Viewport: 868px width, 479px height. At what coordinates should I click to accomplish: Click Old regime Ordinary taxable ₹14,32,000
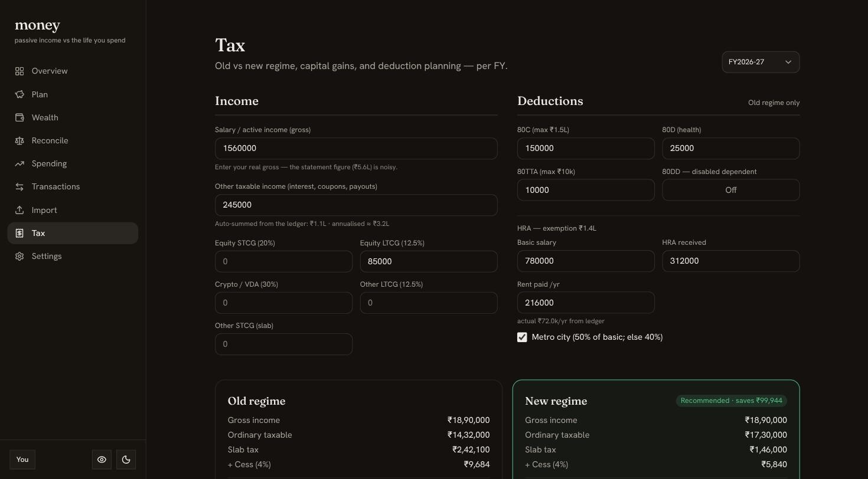coord(468,435)
